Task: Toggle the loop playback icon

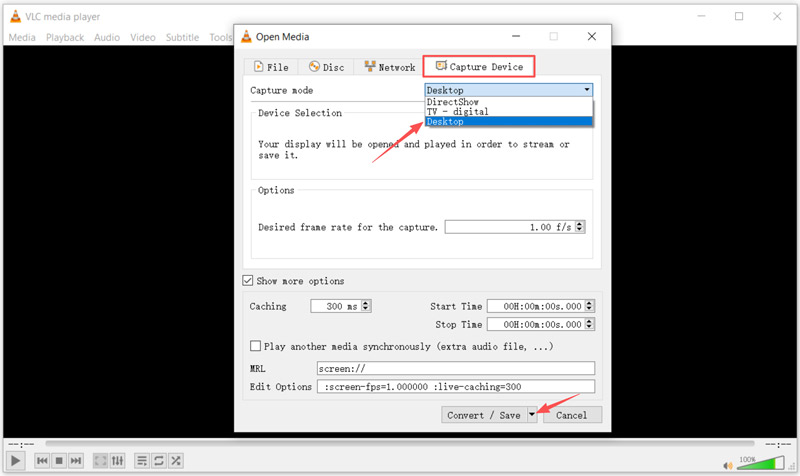Action: pyautogui.click(x=159, y=461)
